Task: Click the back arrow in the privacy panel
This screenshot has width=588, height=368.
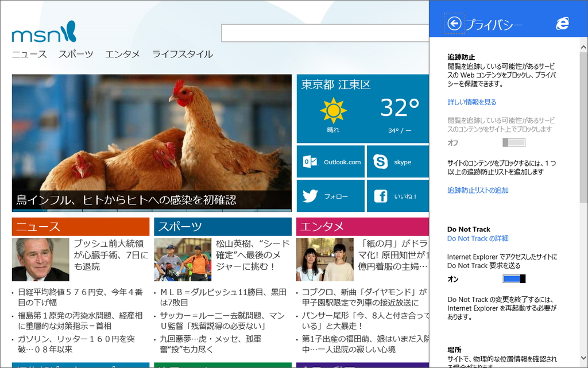Action: pos(454,23)
